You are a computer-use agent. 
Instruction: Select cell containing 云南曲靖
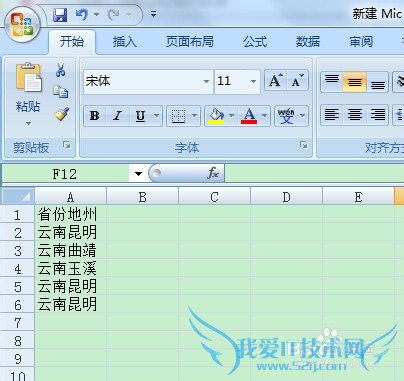click(71, 250)
